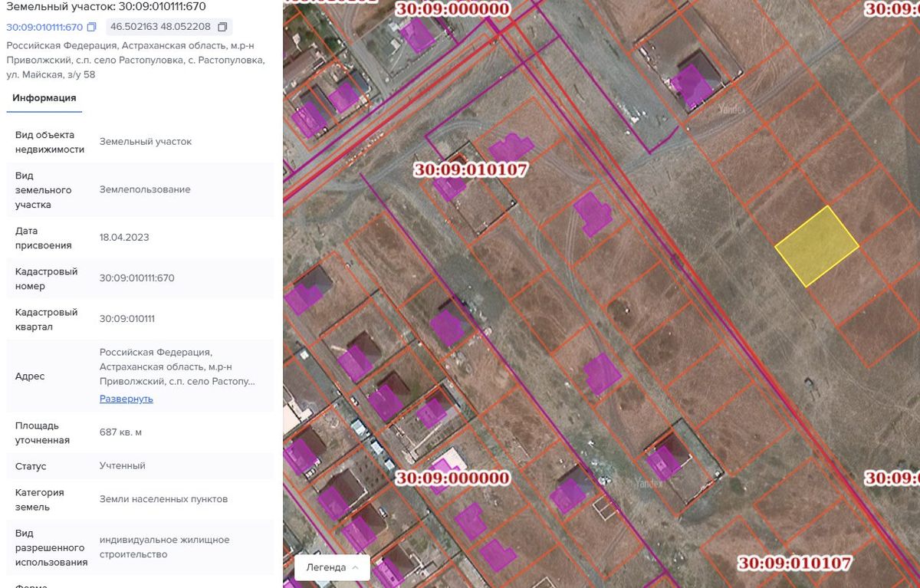Click the label 'Вид разрешенного использования'
The width and height of the screenshot is (920, 588).
click(51, 547)
